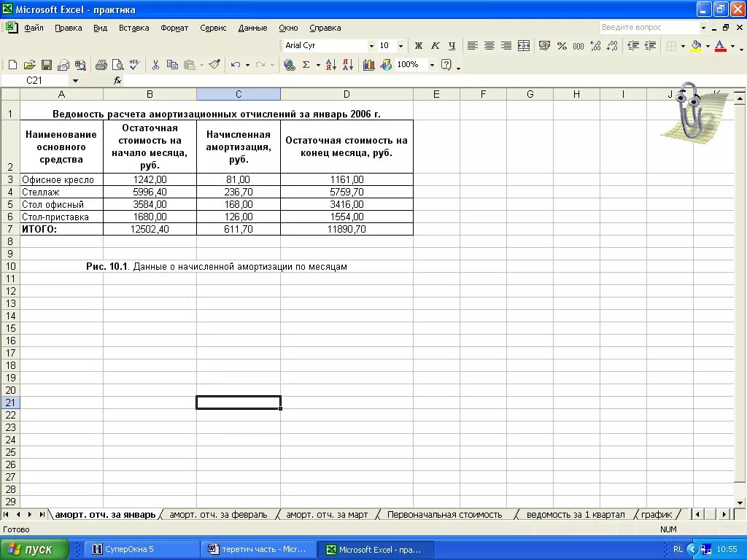Open the Данные menu
Viewport: 747px width, 560px height.
click(252, 28)
